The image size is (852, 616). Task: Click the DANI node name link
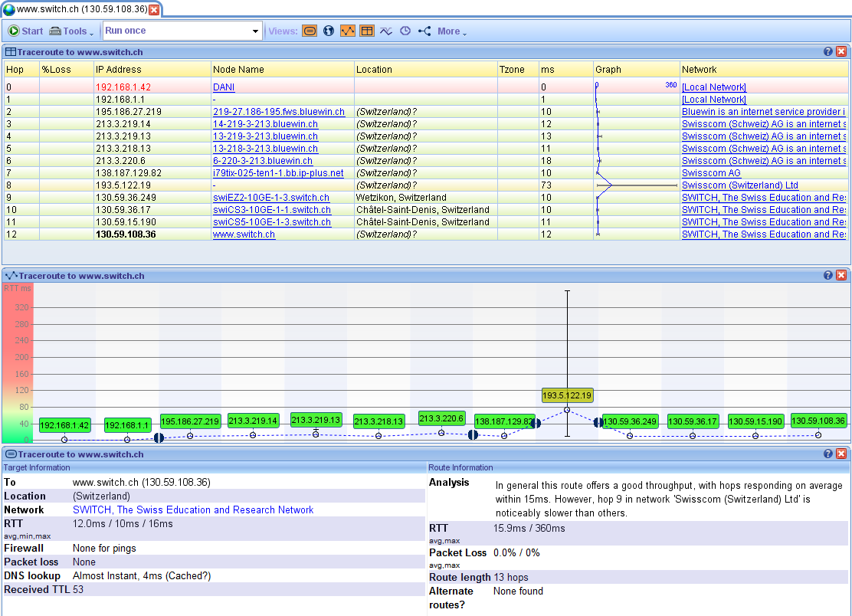pyautogui.click(x=222, y=87)
